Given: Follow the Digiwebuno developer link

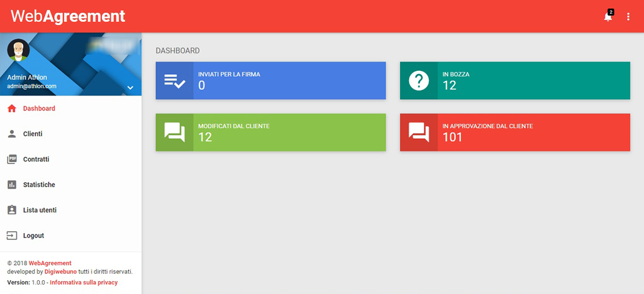Looking at the screenshot, I should (60, 272).
